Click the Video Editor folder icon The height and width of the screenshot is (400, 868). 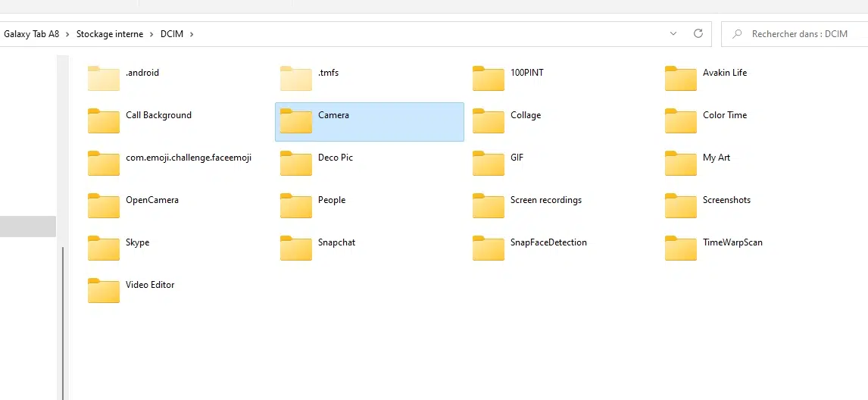pyautogui.click(x=104, y=290)
